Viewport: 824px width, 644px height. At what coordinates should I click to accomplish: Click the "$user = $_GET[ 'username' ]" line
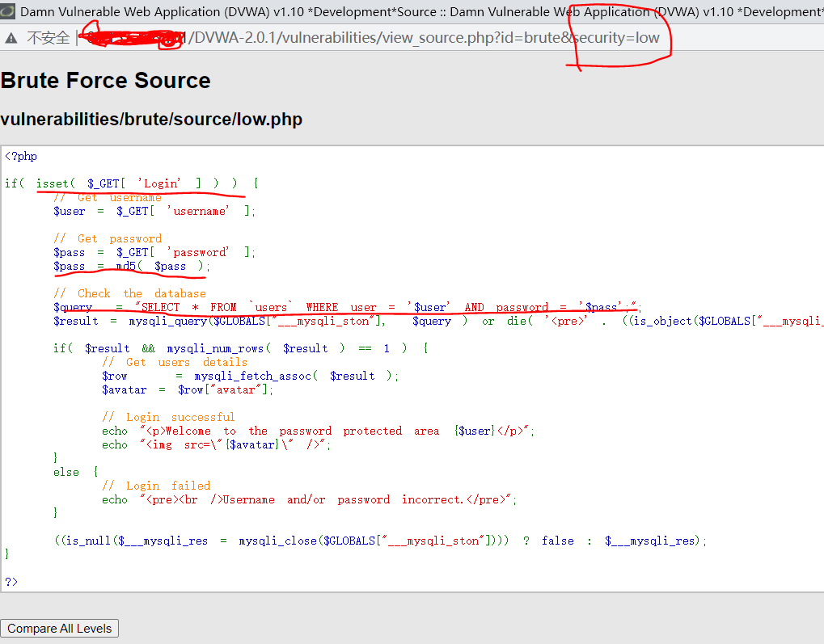tap(154, 211)
